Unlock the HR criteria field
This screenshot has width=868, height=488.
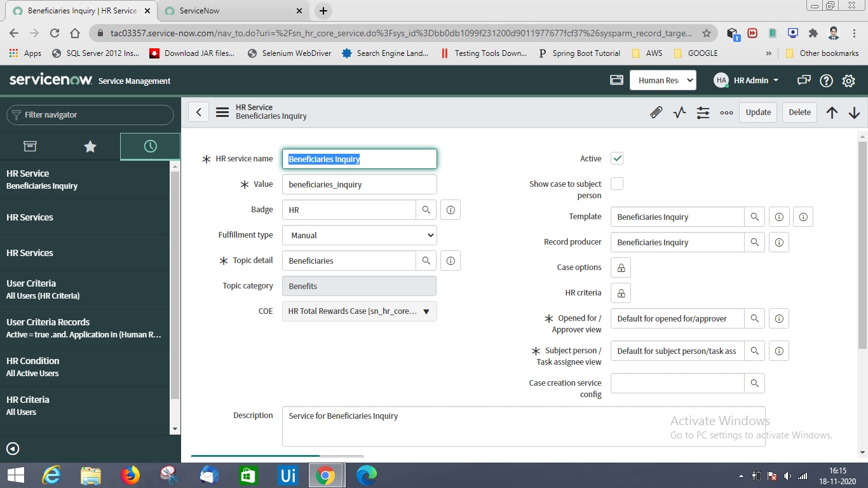pos(621,293)
